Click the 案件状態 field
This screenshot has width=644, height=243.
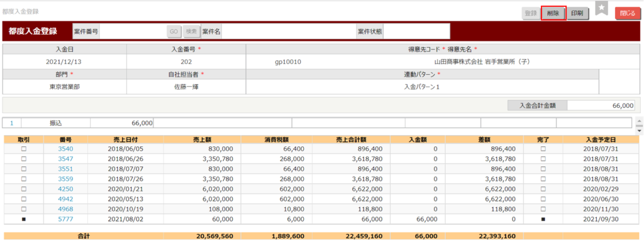(x=416, y=31)
